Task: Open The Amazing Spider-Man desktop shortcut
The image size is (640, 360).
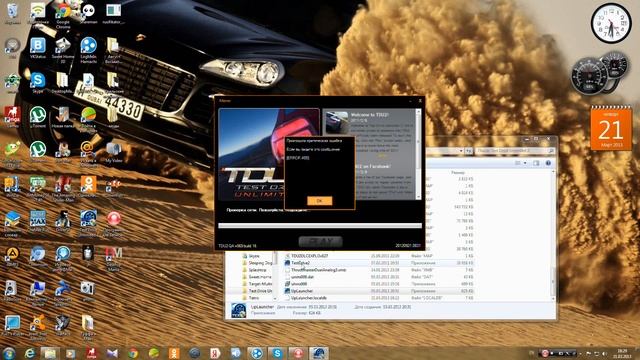Action: pos(63,189)
